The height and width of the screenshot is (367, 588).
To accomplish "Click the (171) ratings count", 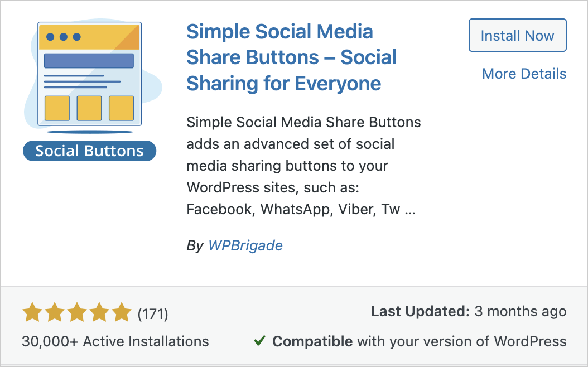I will (x=153, y=314).
